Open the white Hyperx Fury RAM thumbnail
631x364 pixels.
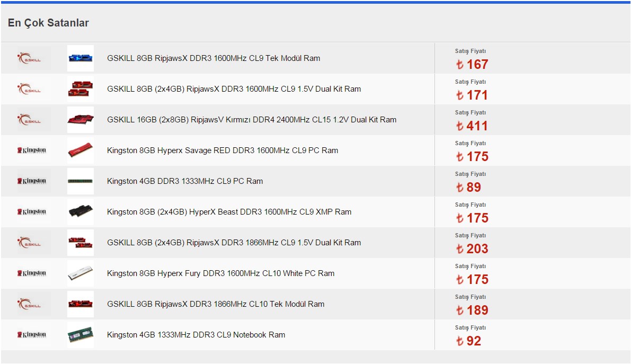(x=81, y=273)
